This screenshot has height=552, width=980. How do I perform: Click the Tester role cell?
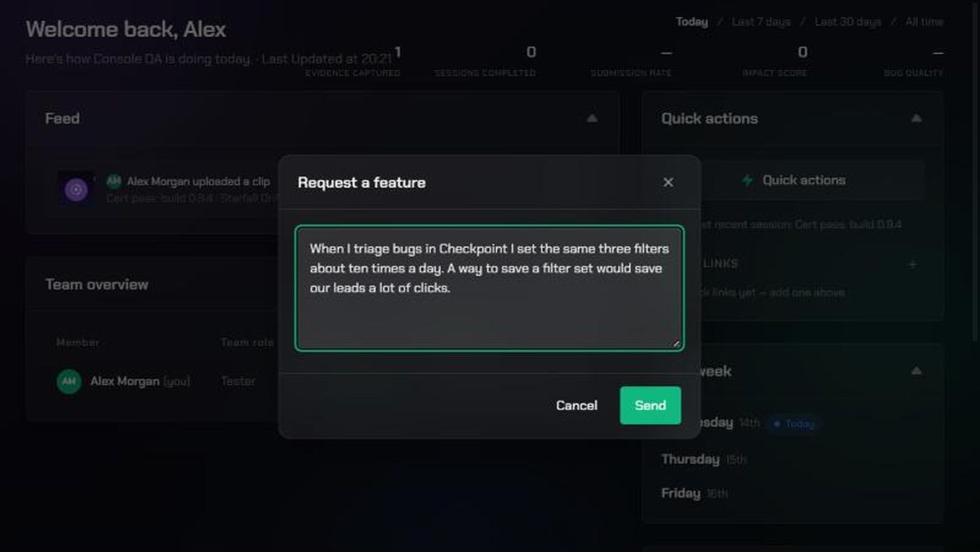point(238,382)
